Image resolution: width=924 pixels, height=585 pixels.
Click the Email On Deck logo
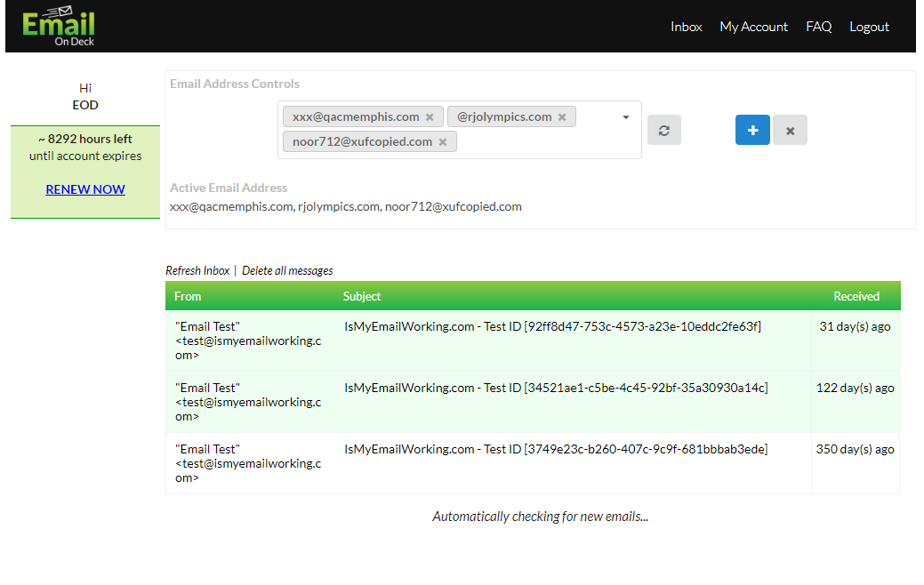point(59,27)
